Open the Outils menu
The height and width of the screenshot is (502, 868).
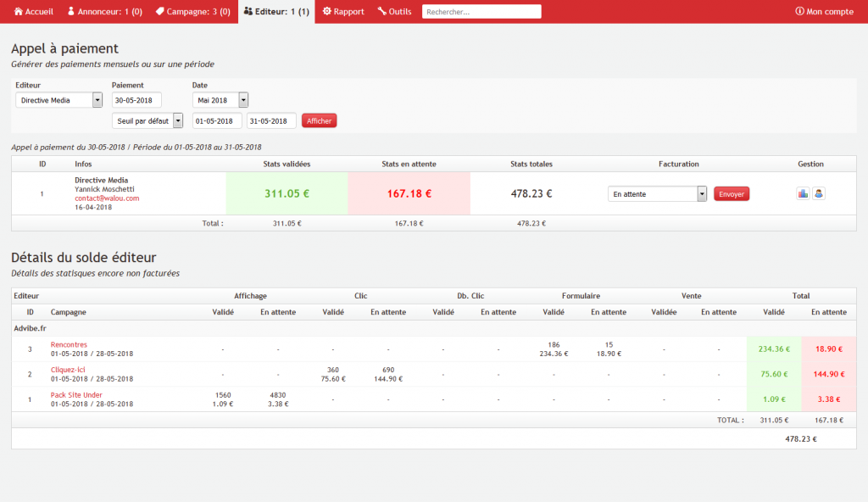click(395, 11)
